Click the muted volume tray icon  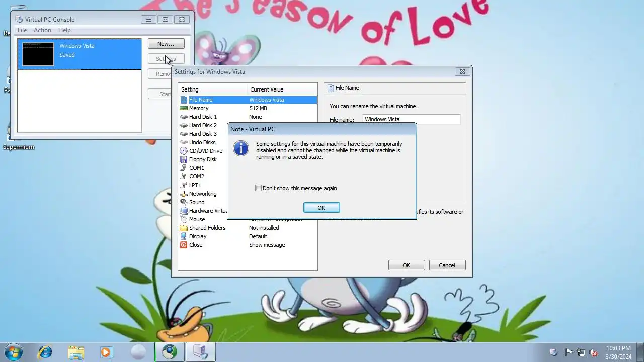click(593, 352)
